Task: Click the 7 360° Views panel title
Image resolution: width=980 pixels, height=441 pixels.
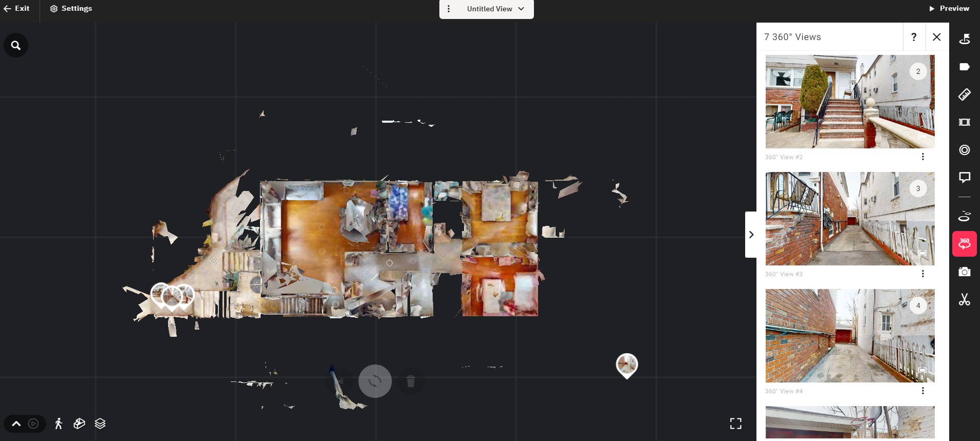Action: click(792, 37)
